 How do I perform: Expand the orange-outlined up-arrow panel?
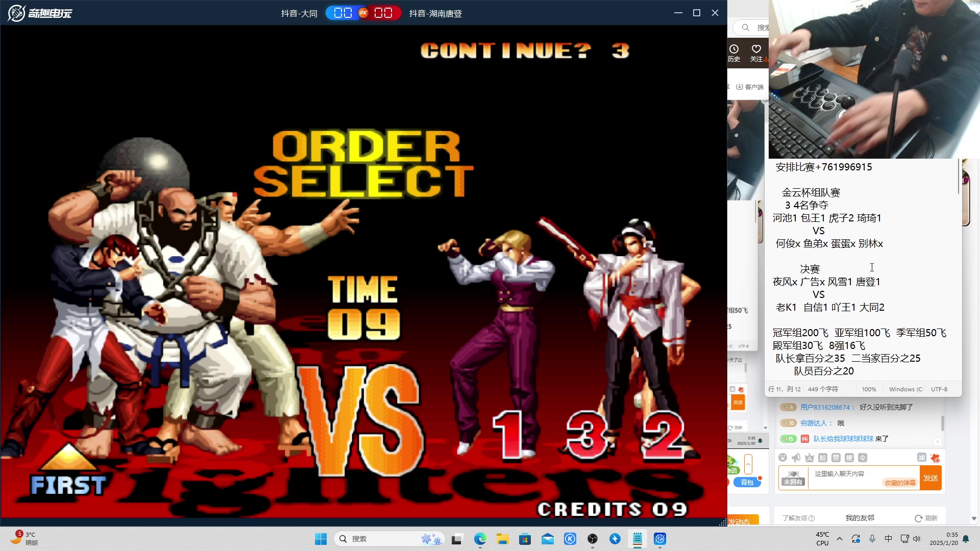point(748,465)
